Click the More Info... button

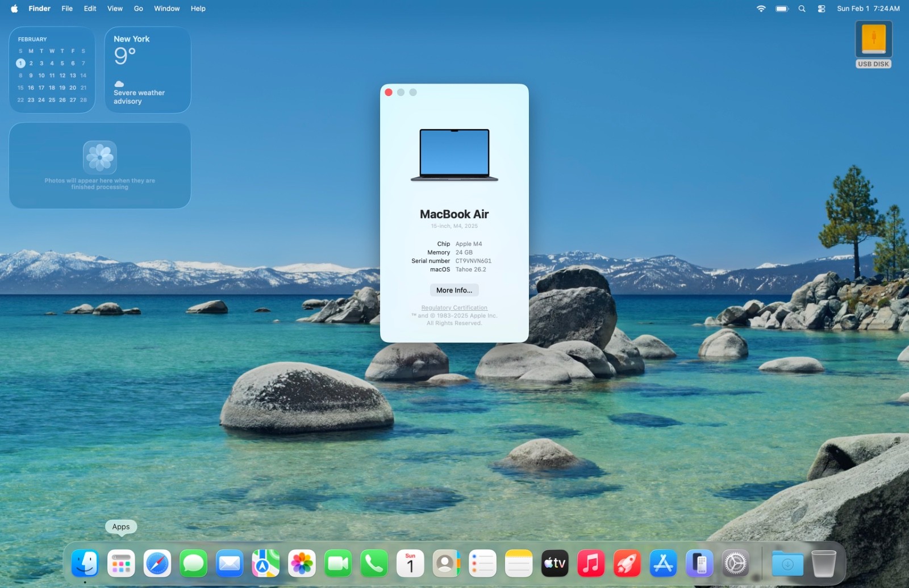pyautogui.click(x=454, y=290)
